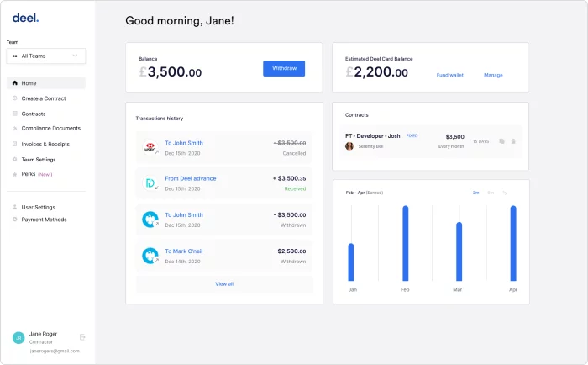Go to Home in sidebar
Image resolution: width=588 pixels, height=365 pixels.
[x=45, y=83]
